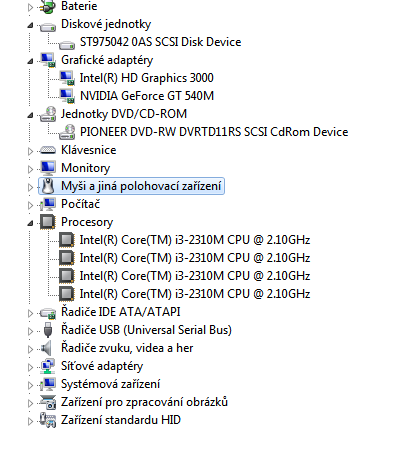Image resolution: width=399 pixels, height=452 pixels.
Task: Click the camera icon for Zařízení pro zpracování obrázků
Action: pos(48,402)
